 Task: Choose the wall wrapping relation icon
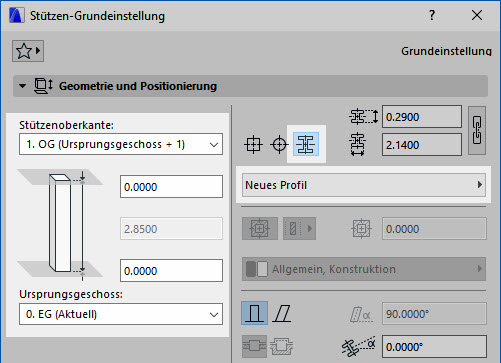(x=254, y=346)
